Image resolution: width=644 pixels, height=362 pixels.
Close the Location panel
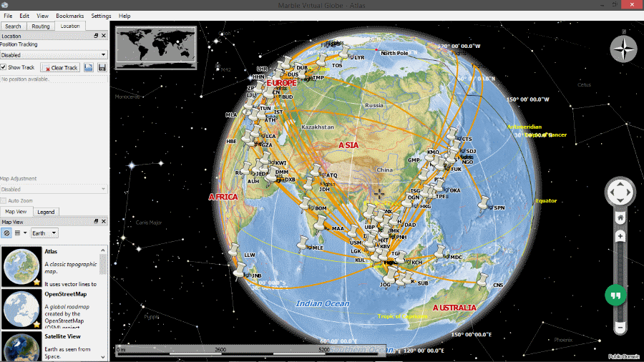[x=104, y=36]
